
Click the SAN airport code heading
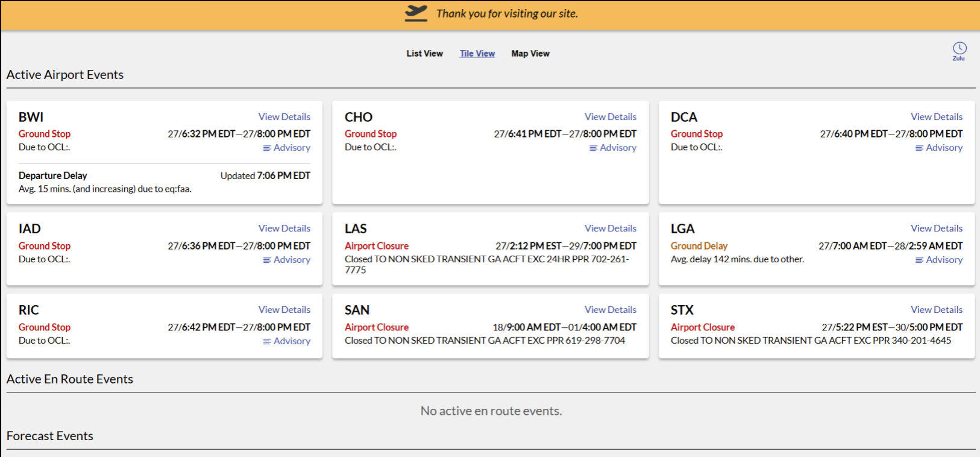tap(357, 310)
